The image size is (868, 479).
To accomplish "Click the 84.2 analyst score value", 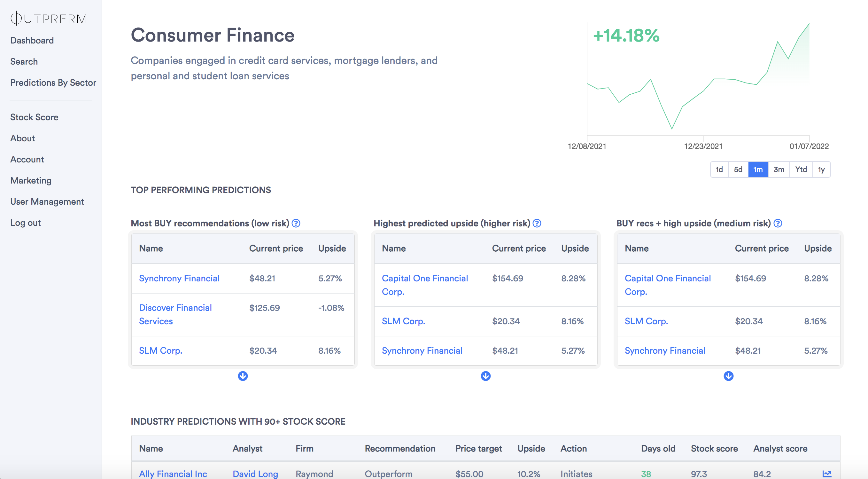I will point(762,474).
